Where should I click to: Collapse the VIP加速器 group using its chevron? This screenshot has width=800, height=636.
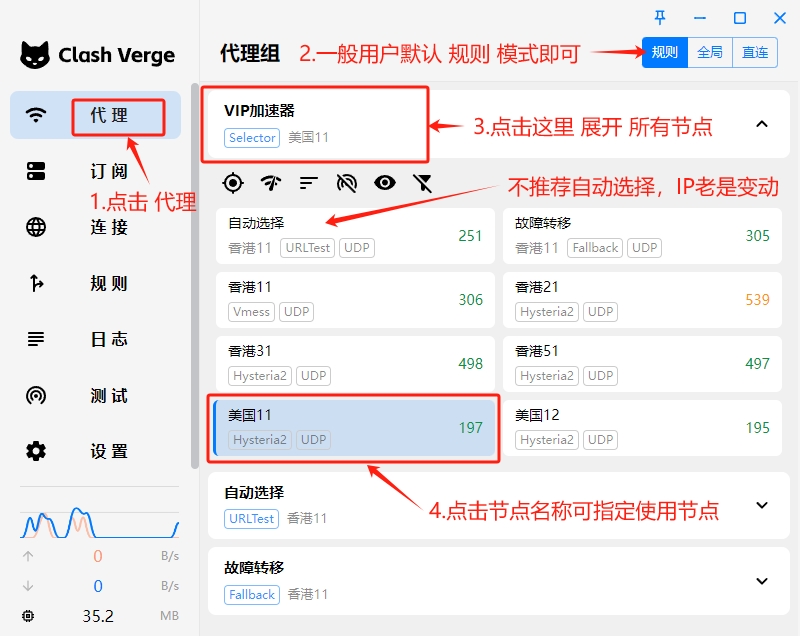point(762,124)
